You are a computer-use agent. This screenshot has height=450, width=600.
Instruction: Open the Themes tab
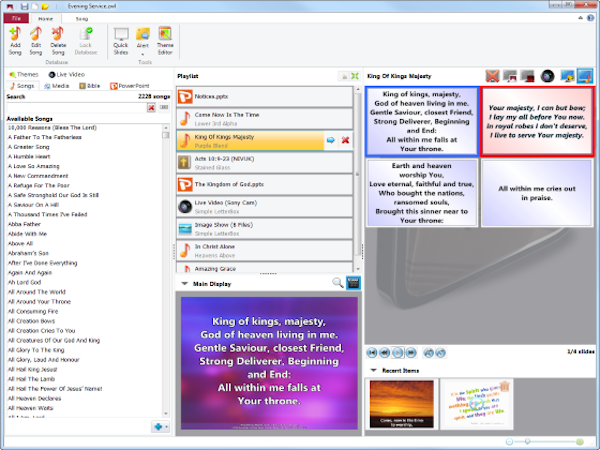coord(24,74)
